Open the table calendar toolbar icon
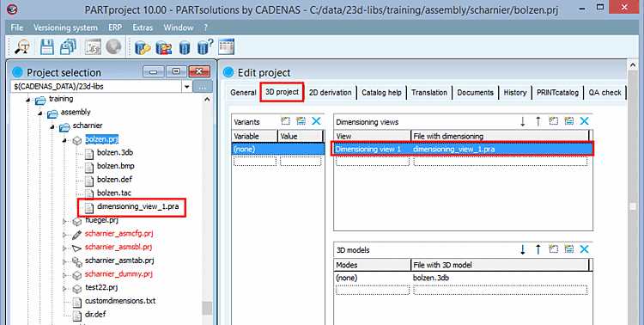Image resolution: width=644 pixels, height=325 pixels. (x=227, y=47)
